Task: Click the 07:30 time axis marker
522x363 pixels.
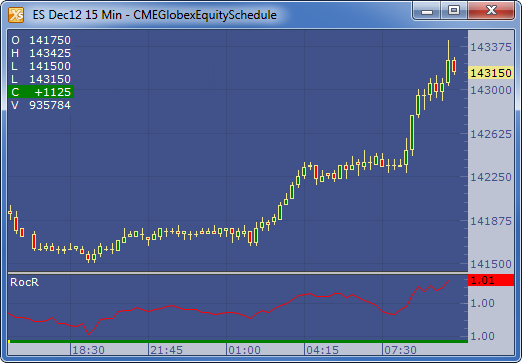Action: [400, 350]
